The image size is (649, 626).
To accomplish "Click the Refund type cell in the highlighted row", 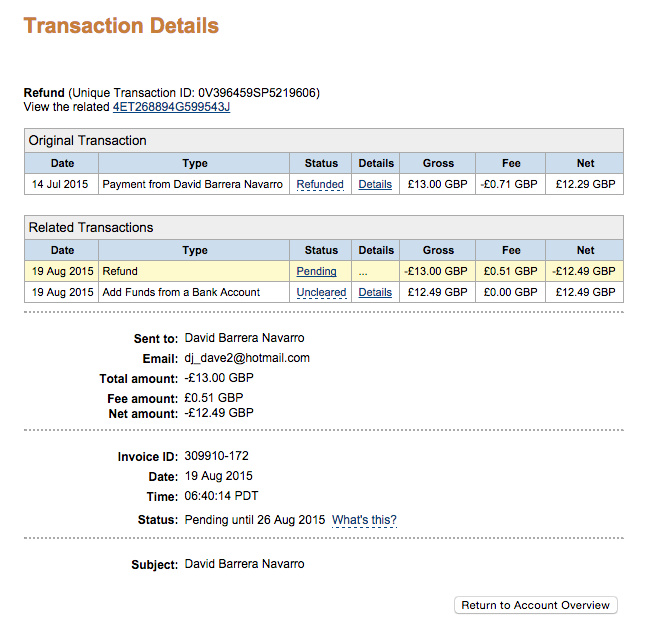I will pos(120,271).
